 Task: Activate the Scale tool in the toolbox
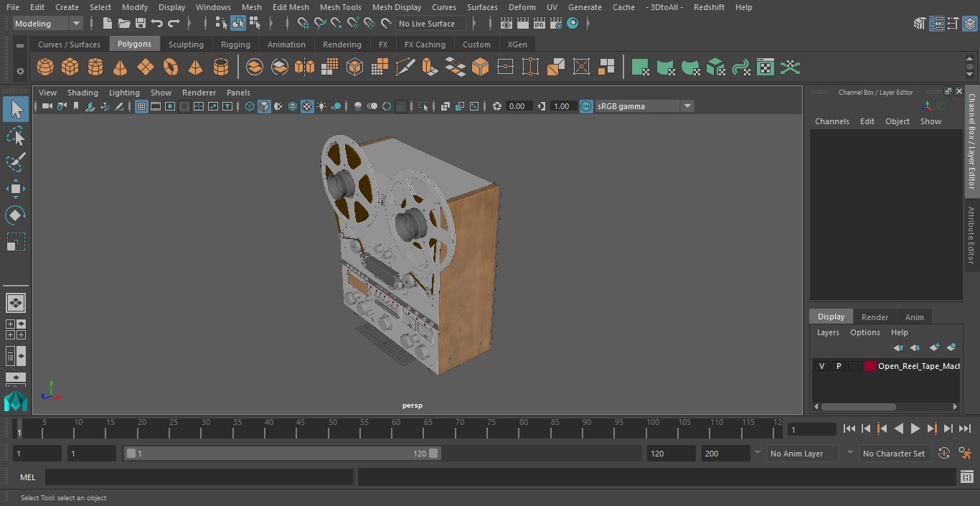pos(15,242)
